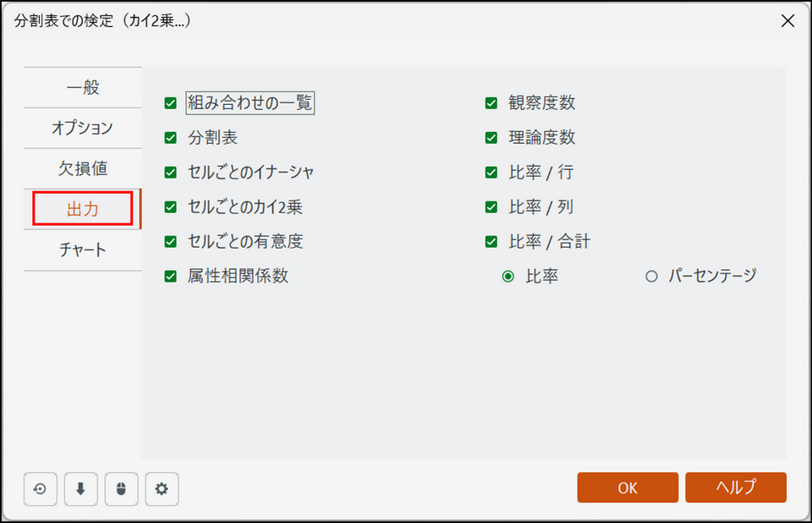
Task: Go to the 欠損値 tab
Action: point(83,168)
